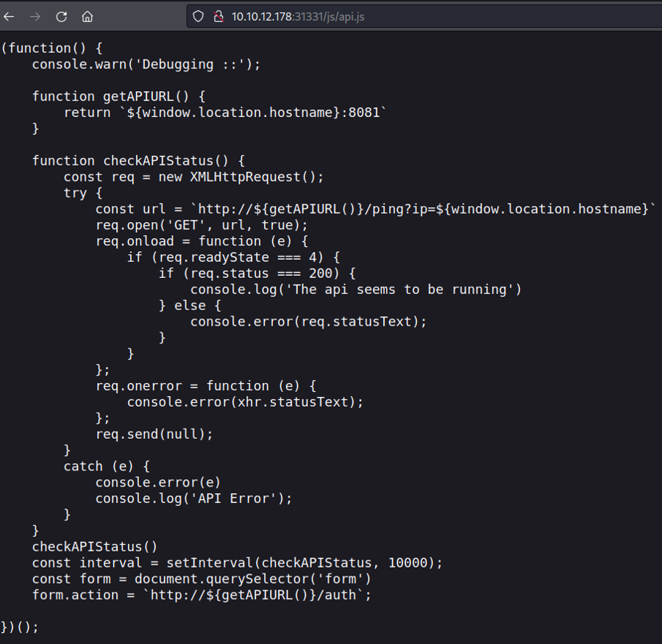The height and width of the screenshot is (644, 662).
Task: Click the browser Back arrow
Action: [9, 16]
